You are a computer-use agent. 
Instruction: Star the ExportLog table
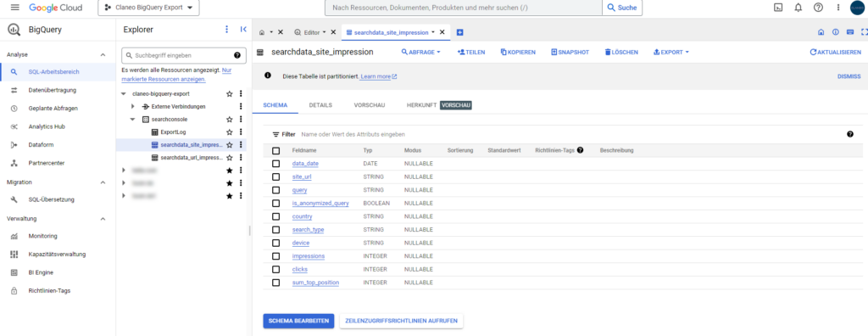(x=229, y=132)
